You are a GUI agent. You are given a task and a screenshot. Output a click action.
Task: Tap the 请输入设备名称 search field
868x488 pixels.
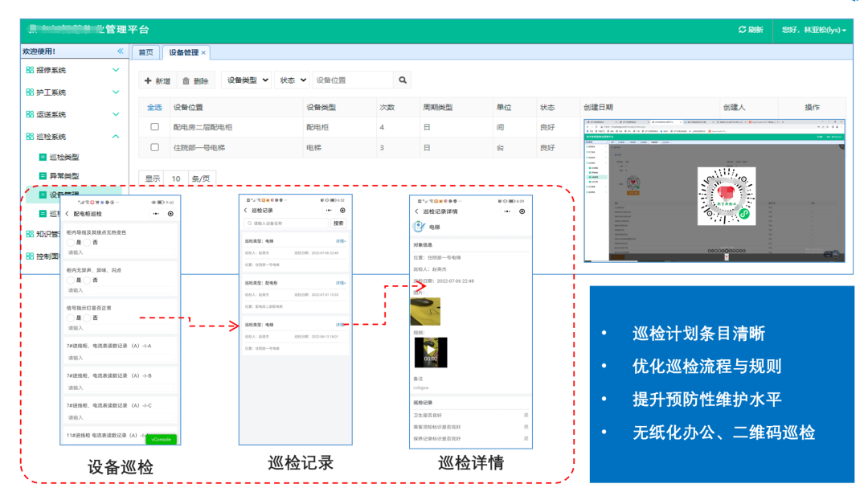point(286,223)
